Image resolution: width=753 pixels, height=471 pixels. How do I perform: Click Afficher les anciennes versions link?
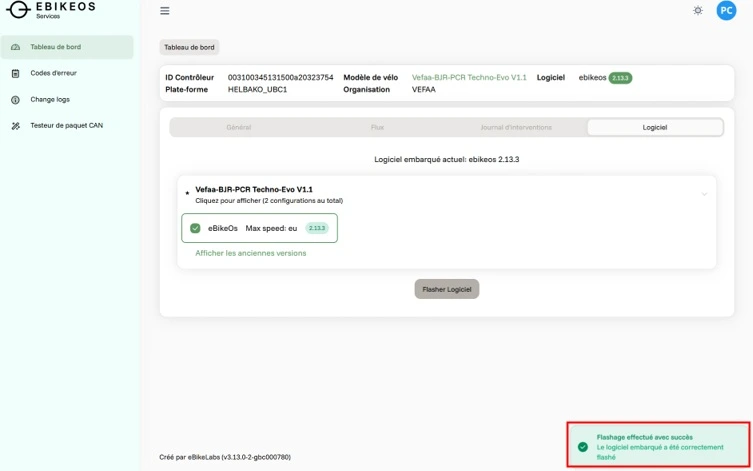point(251,253)
